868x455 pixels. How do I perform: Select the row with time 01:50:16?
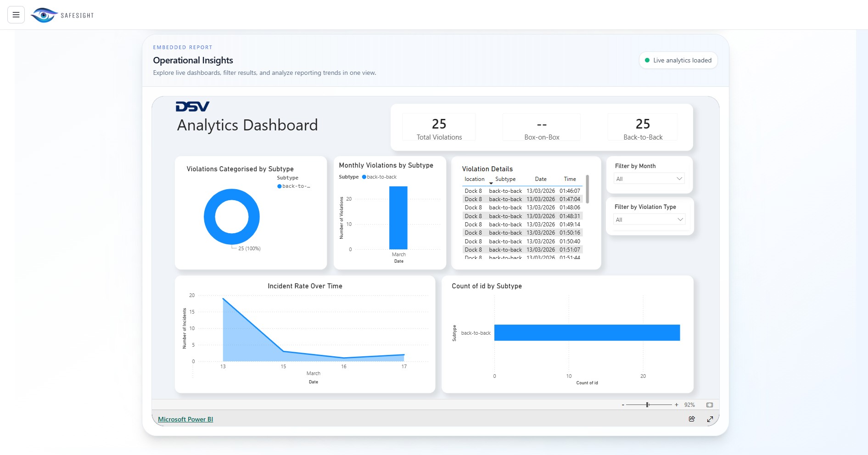coord(522,233)
